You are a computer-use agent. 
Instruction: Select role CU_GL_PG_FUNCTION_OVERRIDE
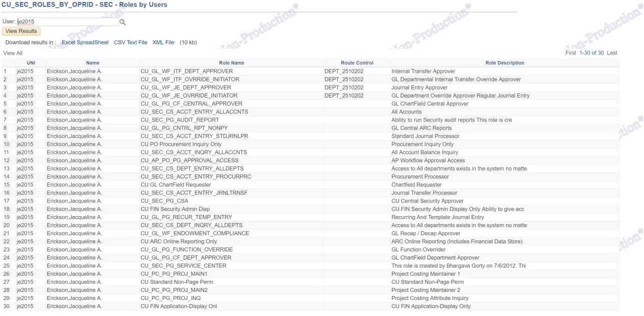[x=187, y=249]
